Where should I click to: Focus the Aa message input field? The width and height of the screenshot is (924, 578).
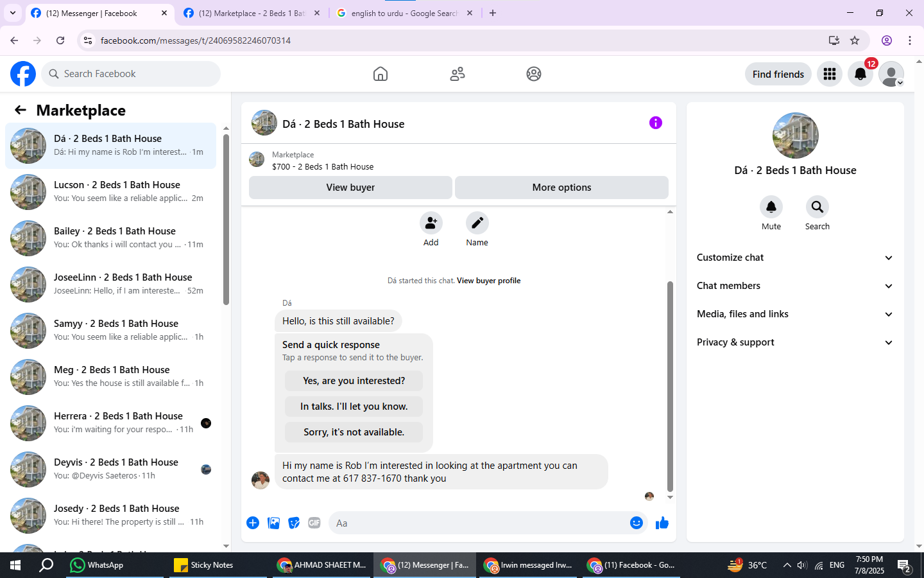pyautogui.click(x=478, y=523)
